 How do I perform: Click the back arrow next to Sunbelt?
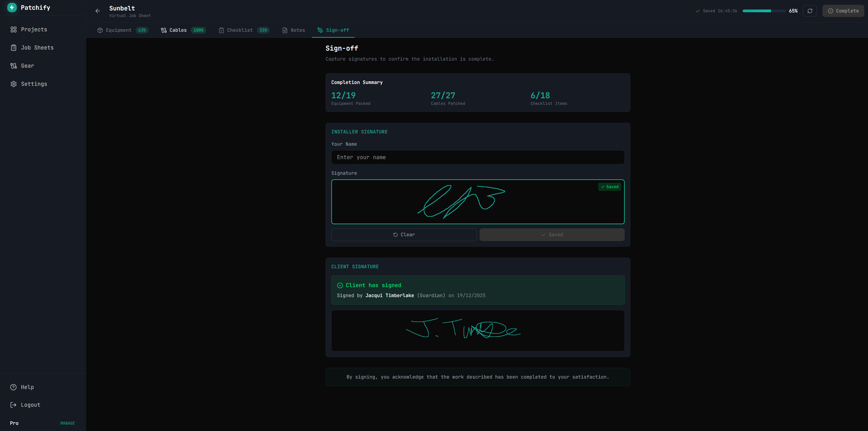click(x=97, y=11)
